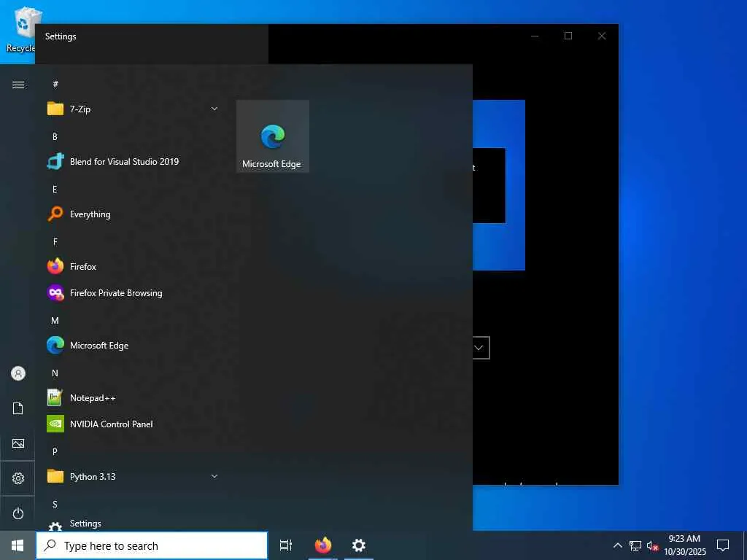Open the Python 3.13 folder icon
Image resolution: width=747 pixels, height=560 pixels.
tap(55, 477)
